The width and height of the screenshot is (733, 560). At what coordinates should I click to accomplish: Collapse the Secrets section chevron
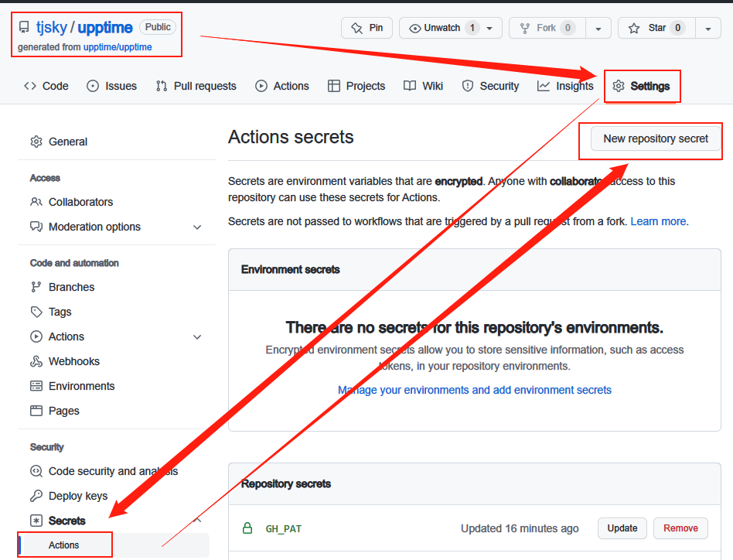click(x=197, y=520)
